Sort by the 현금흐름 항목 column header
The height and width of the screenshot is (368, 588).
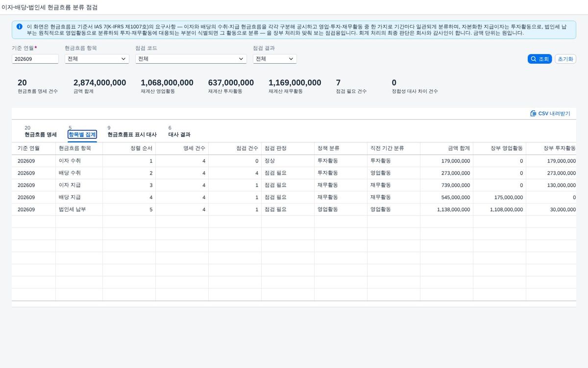[x=79, y=148]
